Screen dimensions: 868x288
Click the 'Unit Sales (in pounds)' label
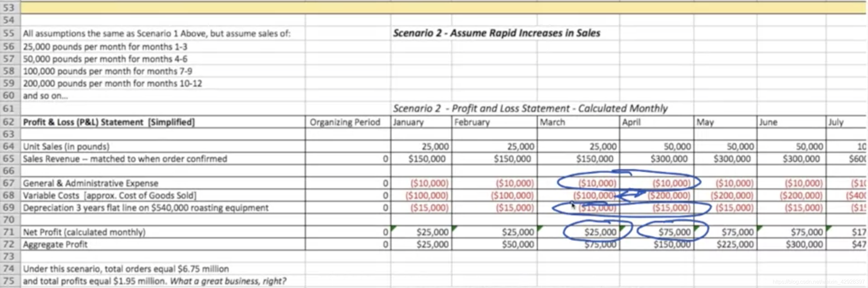[x=66, y=146]
